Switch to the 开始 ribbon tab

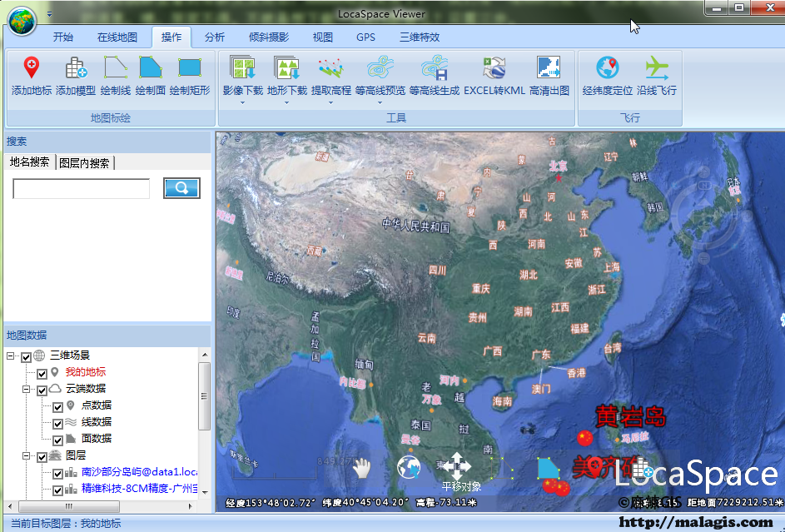pyautogui.click(x=63, y=37)
